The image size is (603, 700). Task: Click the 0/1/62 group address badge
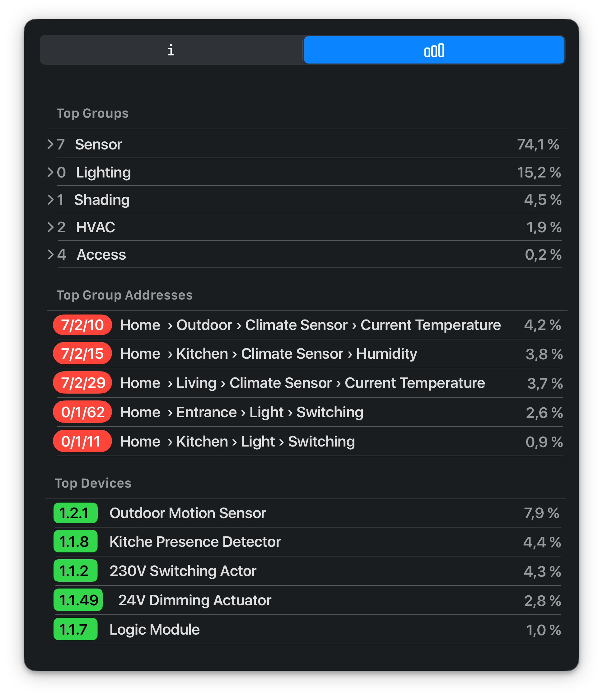(x=82, y=412)
